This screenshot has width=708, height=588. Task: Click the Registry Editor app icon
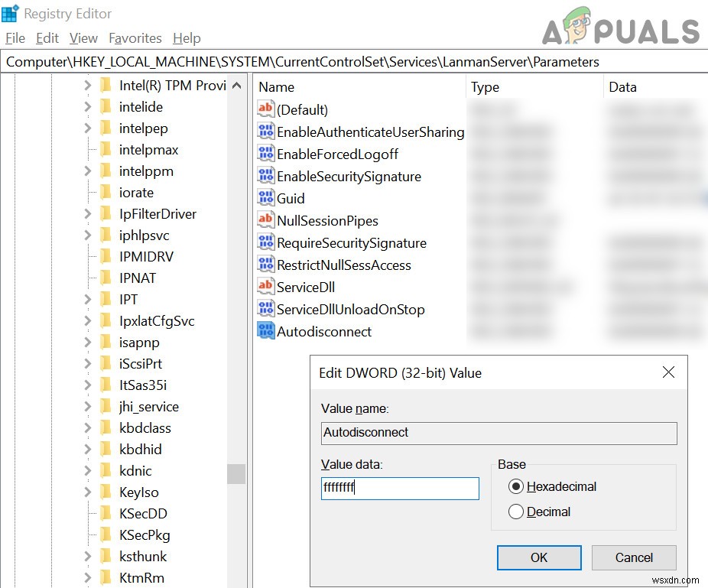click(10, 14)
